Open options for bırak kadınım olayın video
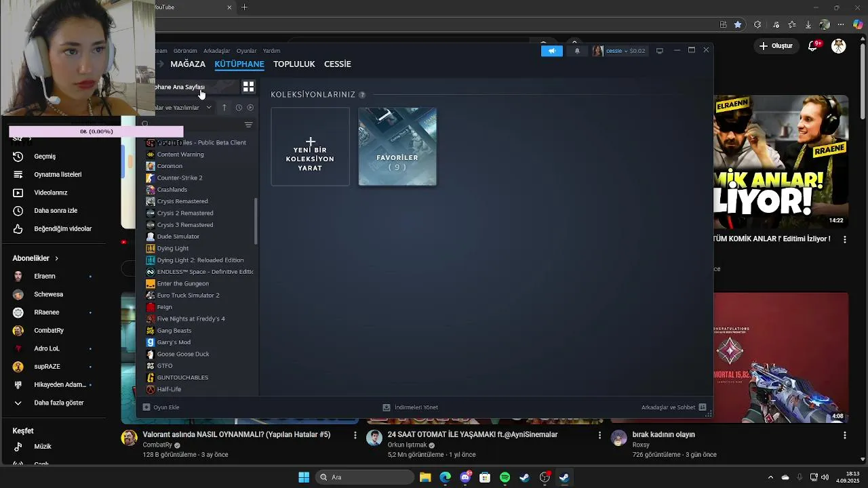Screen dimensions: 868x488 coord(844,435)
